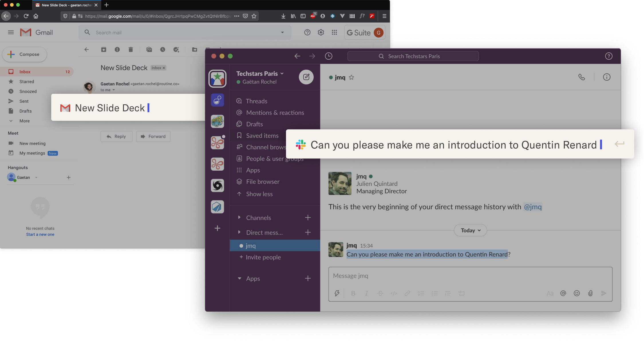
Task: Hide formatting with the Aa icon
Action: click(550, 293)
